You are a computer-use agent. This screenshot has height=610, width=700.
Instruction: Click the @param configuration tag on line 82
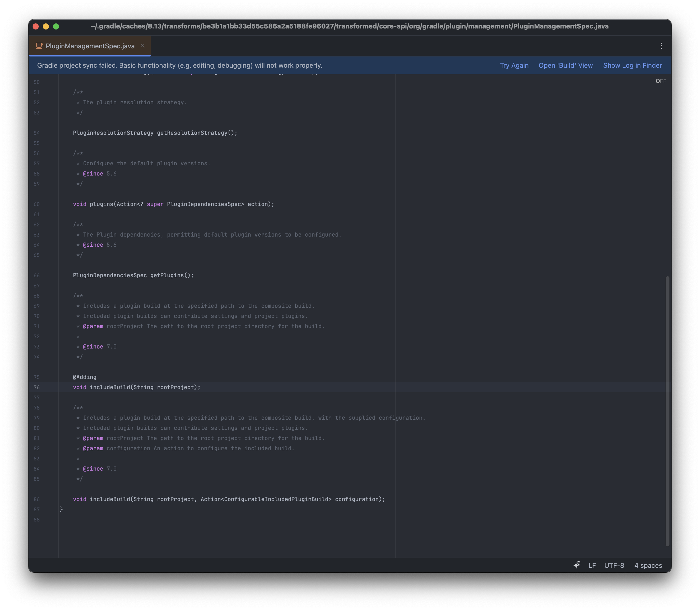117,448
